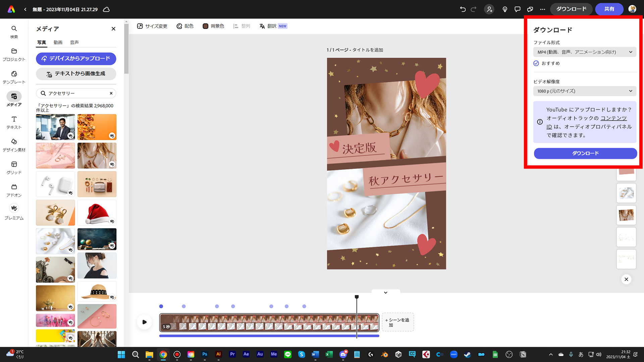Open the MP4 file format dropdown

[x=585, y=52]
